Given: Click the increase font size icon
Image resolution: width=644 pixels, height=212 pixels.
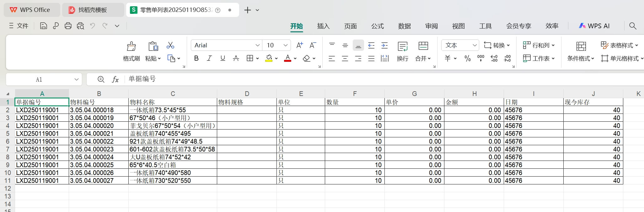Looking at the screenshot, I should coord(299,45).
